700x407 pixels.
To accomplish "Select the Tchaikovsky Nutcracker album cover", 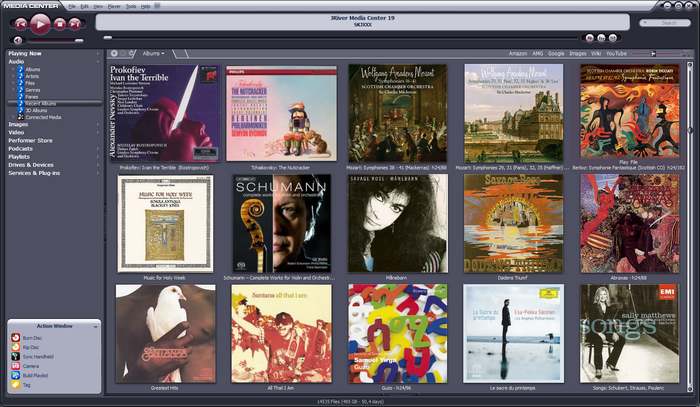I will pos(281,113).
